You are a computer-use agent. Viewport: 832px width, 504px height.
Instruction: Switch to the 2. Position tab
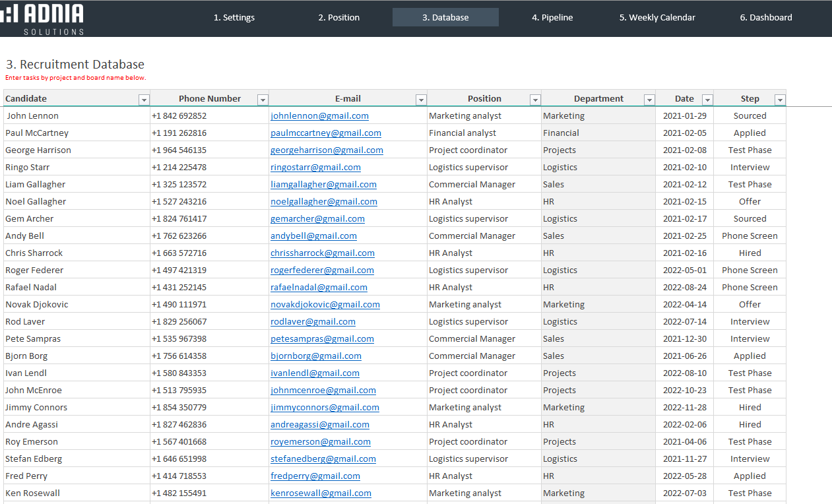coord(339,18)
